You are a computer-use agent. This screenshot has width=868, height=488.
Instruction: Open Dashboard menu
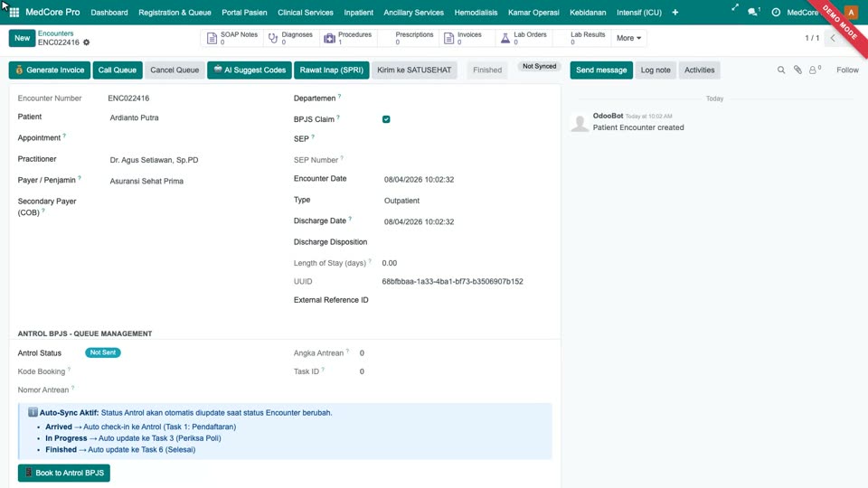coord(109,12)
